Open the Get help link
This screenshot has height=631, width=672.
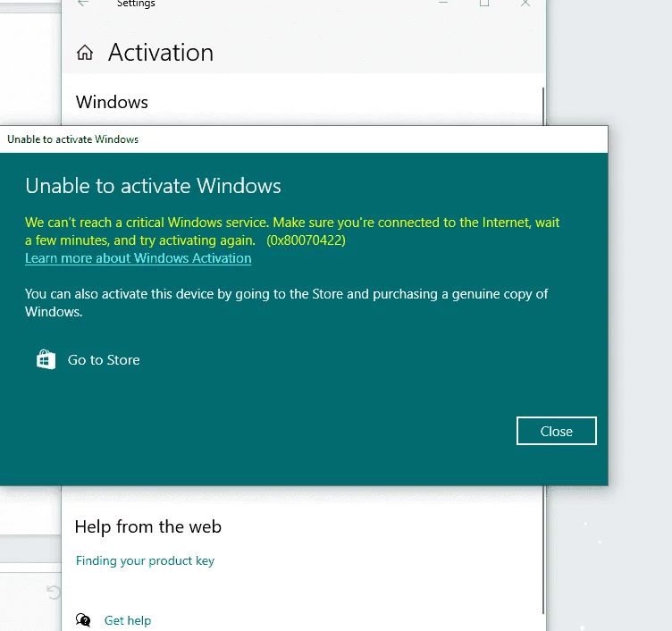(x=128, y=620)
